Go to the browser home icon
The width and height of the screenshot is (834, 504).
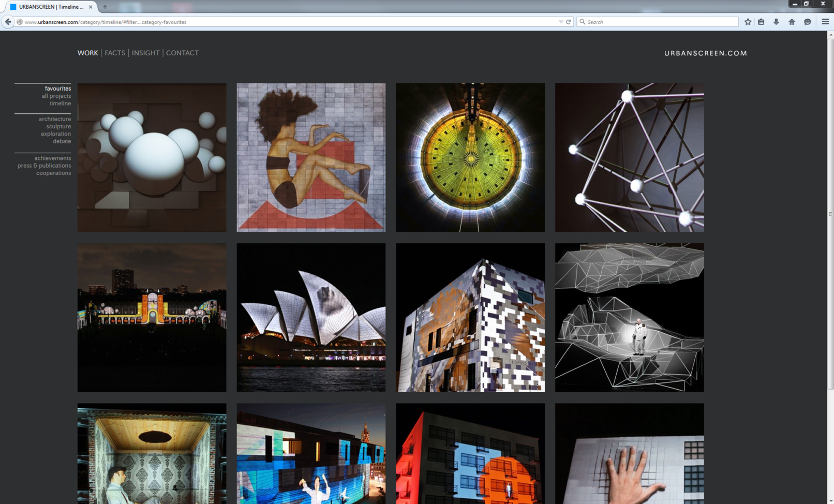tap(792, 22)
